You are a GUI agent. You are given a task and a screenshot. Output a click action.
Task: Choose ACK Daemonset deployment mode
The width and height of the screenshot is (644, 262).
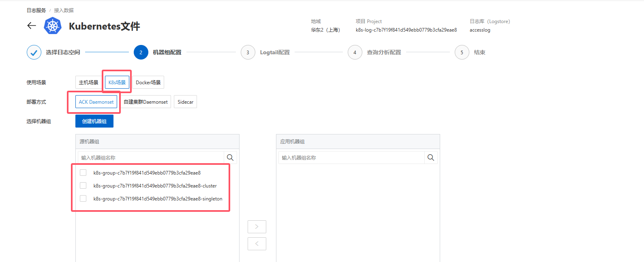[96, 102]
